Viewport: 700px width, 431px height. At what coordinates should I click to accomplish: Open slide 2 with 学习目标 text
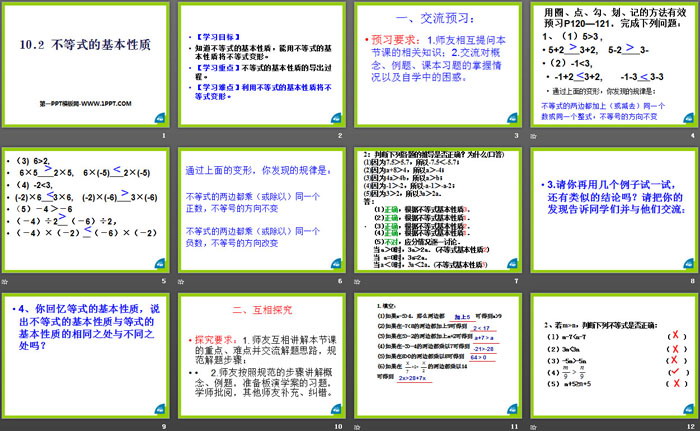[x=262, y=65]
